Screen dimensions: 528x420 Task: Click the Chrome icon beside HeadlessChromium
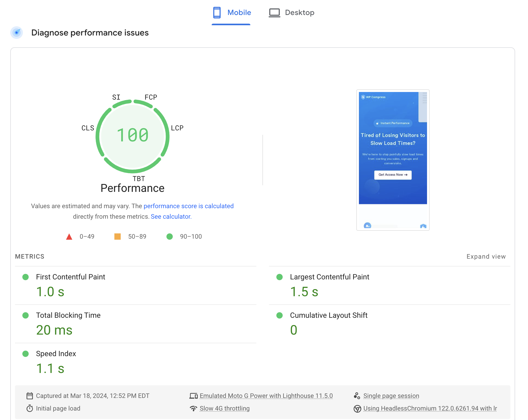click(357, 409)
